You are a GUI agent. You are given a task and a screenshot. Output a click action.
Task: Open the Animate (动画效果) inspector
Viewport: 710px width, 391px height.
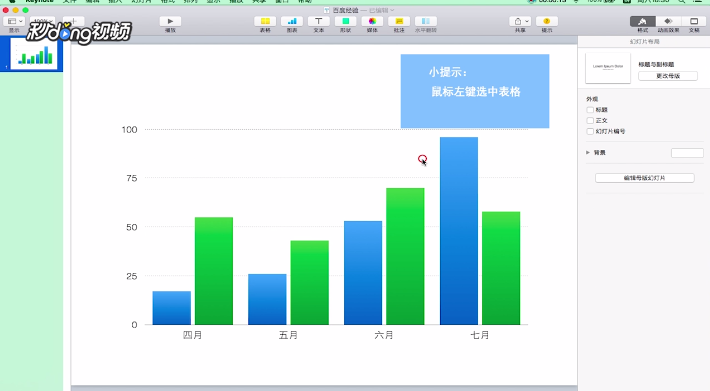point(668,21)
